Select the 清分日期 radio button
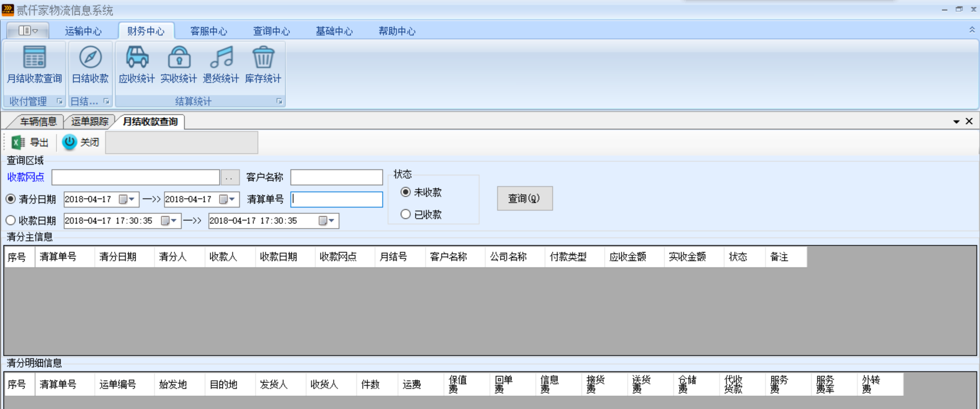This screenshot has height=409, width=980. [11, 199]
